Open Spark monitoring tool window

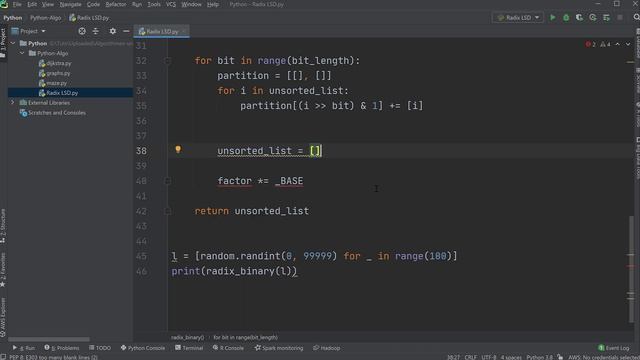pyautogui.click(x=279, y=348)
